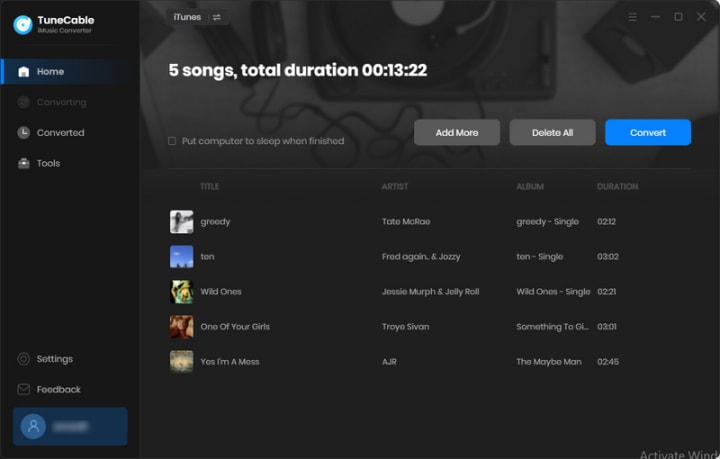The image size is (720, 459).
Task: Click the album Something To Gi...
Action: (552, 327)
